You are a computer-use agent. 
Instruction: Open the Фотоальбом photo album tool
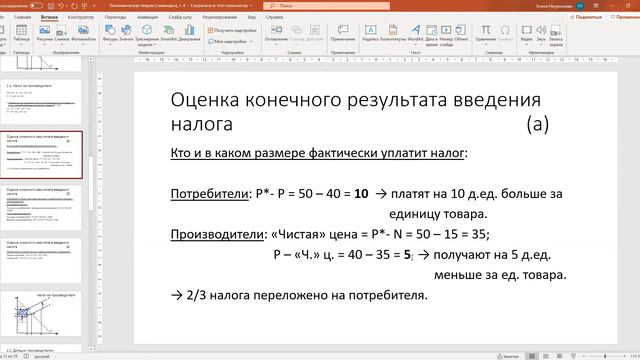pyautogui.click(x=83, y=33)
